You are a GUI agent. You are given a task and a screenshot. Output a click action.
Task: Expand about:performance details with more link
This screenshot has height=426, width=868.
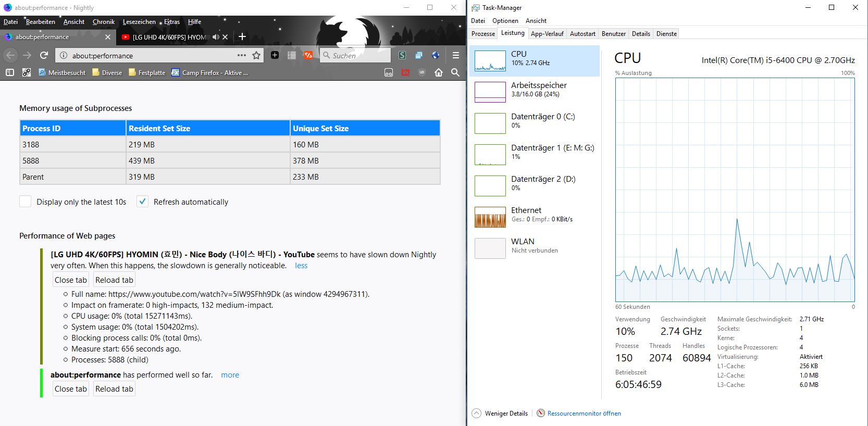click(230, 375)
